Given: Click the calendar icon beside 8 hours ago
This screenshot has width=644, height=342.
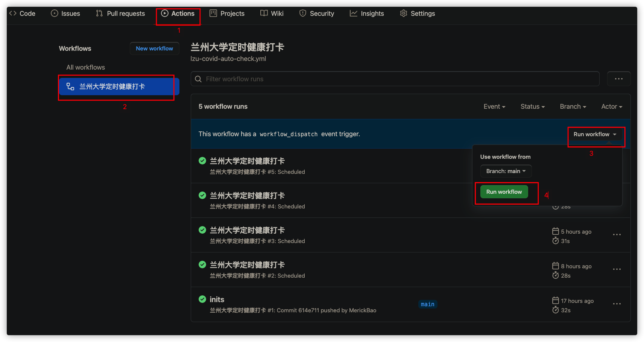Looking at the screenshot, I should (556, 266).
